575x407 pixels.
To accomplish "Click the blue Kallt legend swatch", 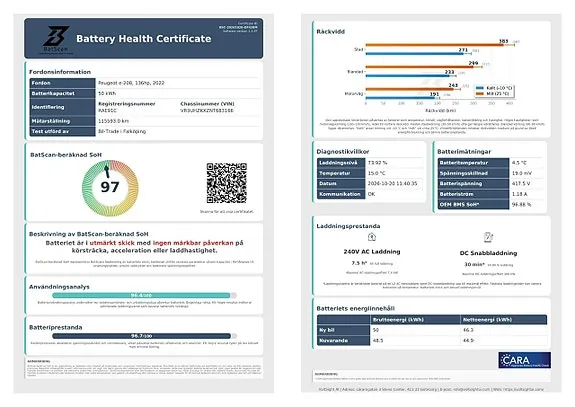I will (480, 88).
